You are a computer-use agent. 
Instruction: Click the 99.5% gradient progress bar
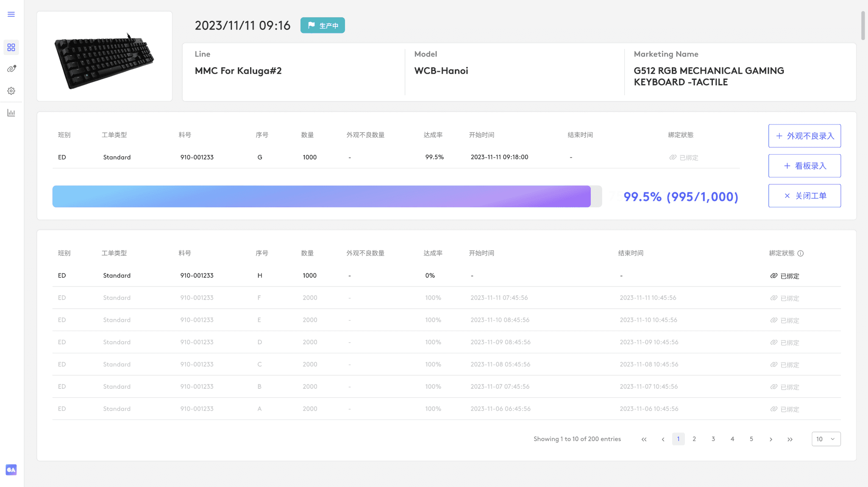coord(321,196)
